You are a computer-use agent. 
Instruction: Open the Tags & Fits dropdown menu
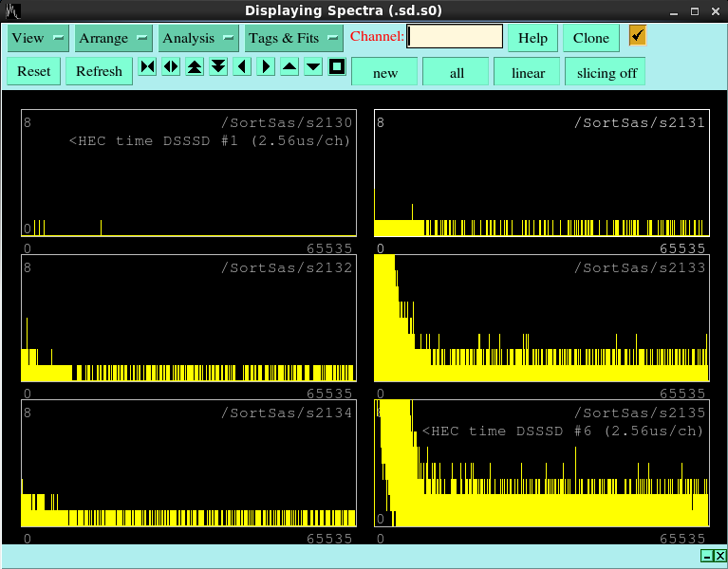pyautogui.click(x=294, y=38)
